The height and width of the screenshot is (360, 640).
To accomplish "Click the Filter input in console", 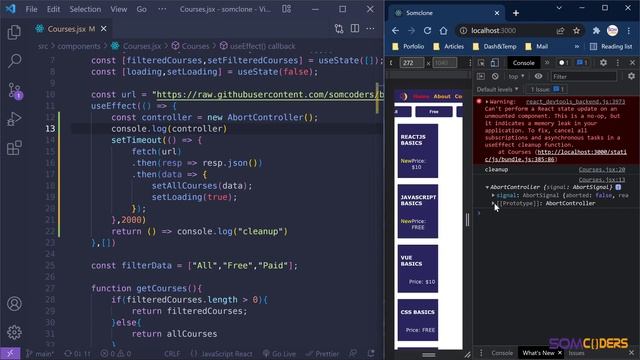I will 584,76.
